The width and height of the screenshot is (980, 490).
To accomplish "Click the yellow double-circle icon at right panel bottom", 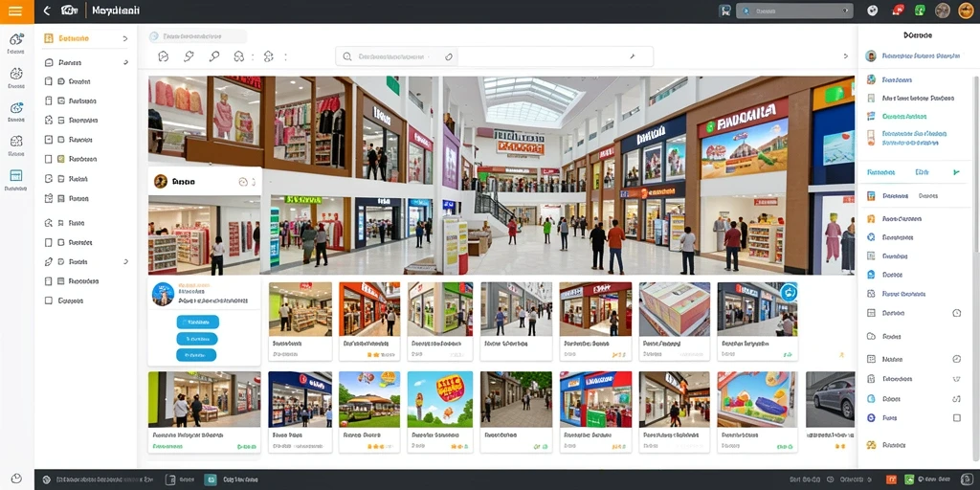I will click(871, 445).
